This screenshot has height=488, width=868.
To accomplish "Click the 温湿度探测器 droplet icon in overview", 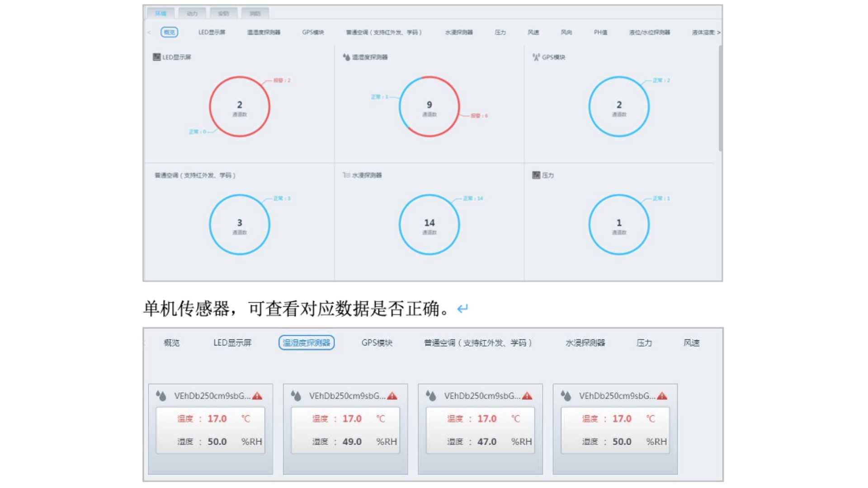I will (x=346, y=57).
